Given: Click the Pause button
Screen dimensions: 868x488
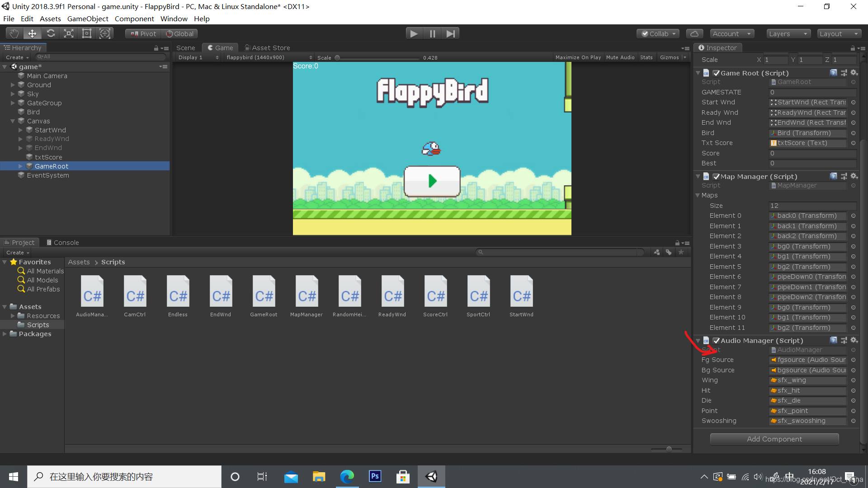Looking at the screenshot, I should point(432,33).
